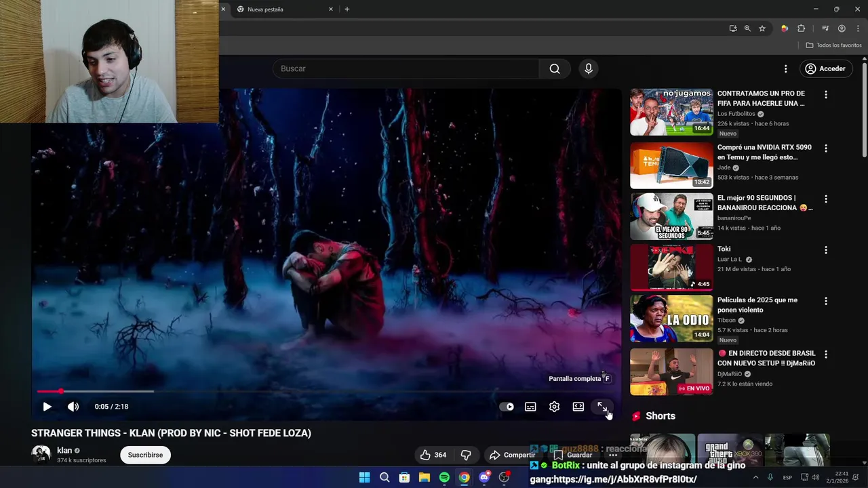Open the Chrome extensions puzzle icon
The width and height of the screenshot is (868, 488).
pos(802,28)
